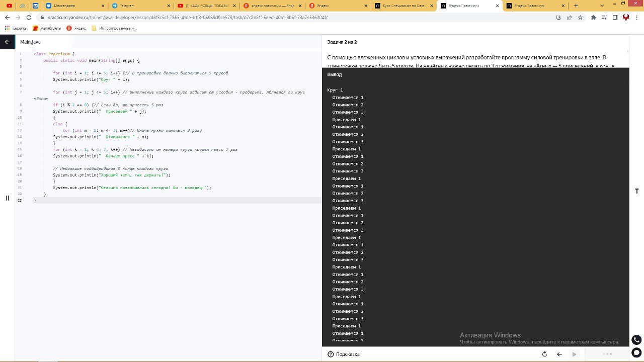Open the Авиабилеты bookmark
Screen dimensions: 644x362
coord(47,28)
